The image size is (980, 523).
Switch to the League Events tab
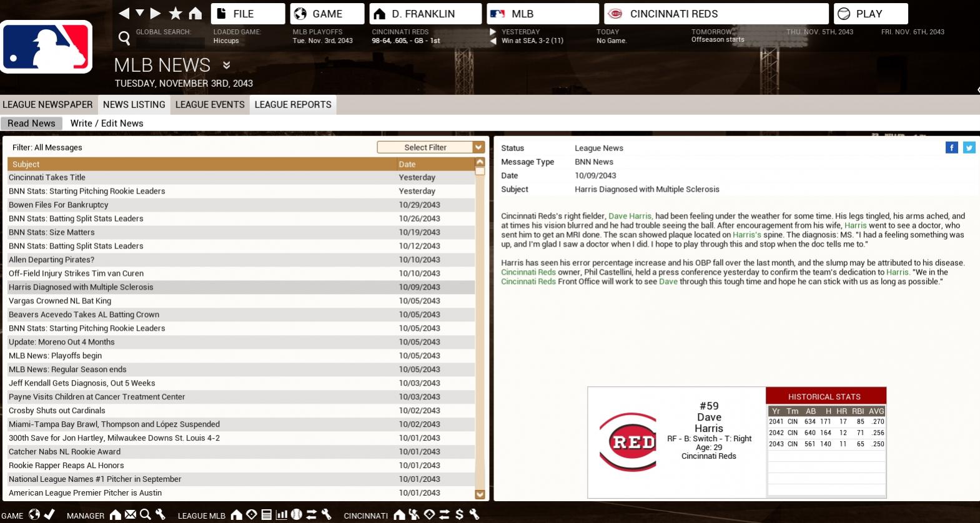coord(210,105)
